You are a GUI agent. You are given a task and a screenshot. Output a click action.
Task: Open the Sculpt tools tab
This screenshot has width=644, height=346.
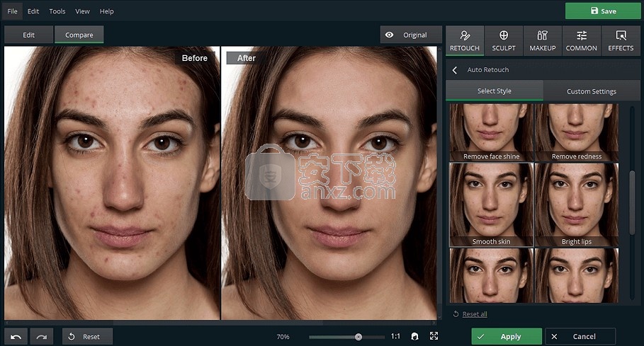pyautogui.click(x=504, y=40)
